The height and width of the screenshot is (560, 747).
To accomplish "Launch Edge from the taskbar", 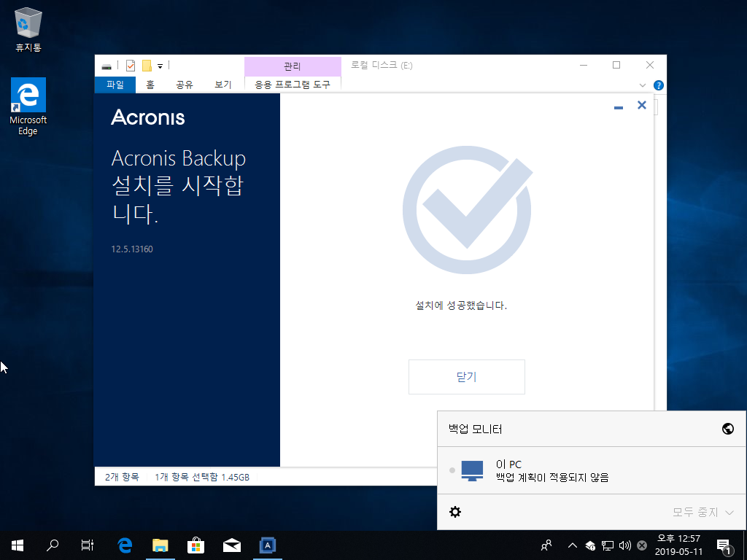I will tap(125, 545).
